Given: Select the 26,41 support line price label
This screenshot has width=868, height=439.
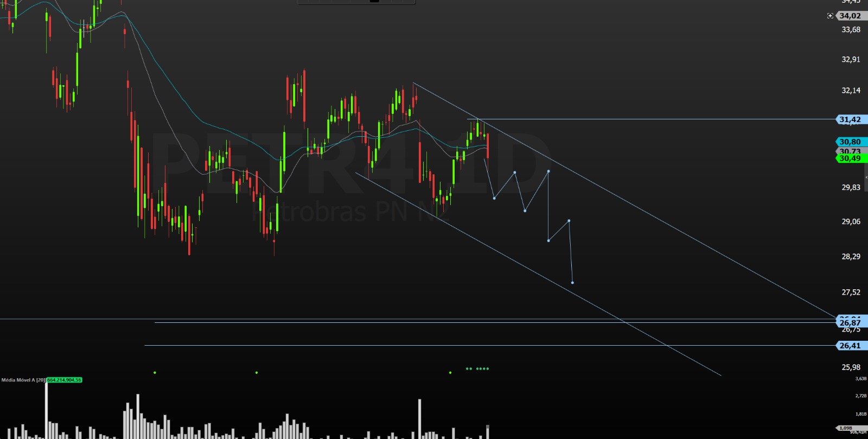Looking at the screenshot, I should [x=850, y=346].
